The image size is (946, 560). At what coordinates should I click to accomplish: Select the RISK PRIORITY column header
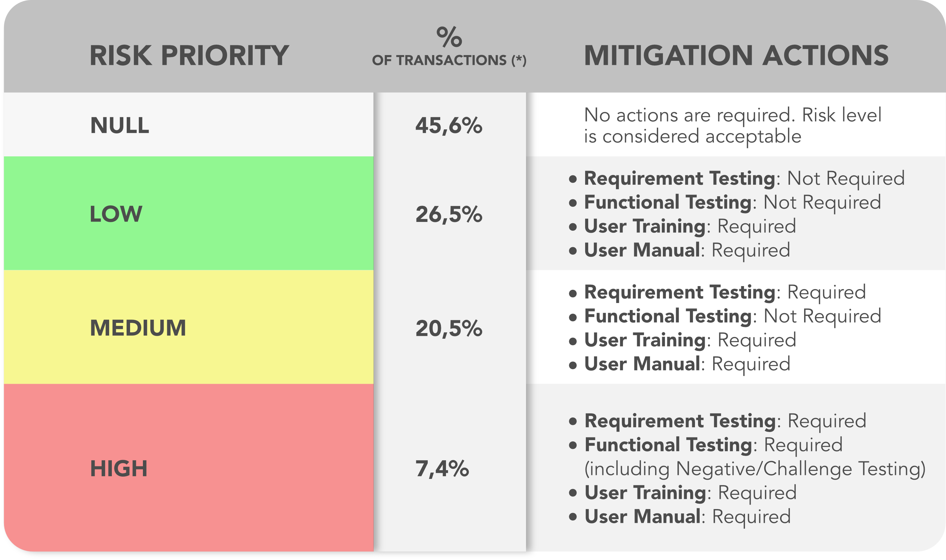point(189,56)
